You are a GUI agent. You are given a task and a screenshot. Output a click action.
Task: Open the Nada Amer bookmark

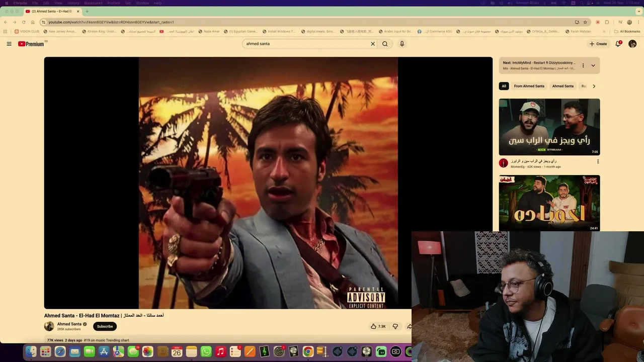pos(208,31)
